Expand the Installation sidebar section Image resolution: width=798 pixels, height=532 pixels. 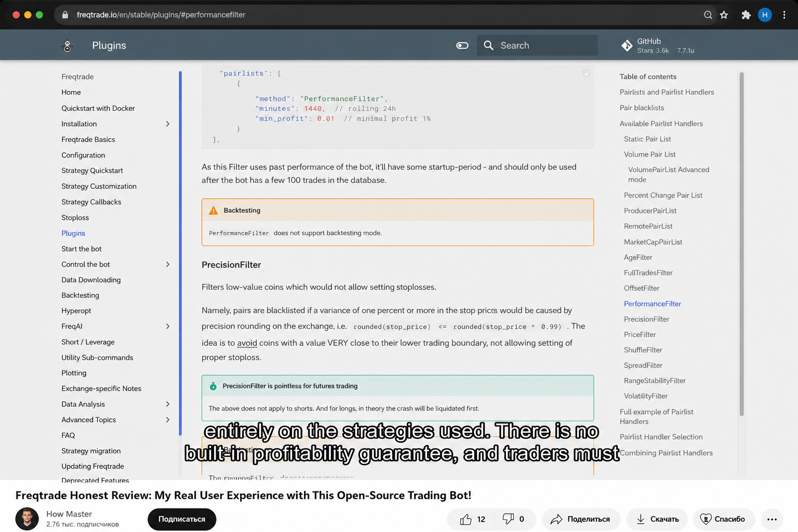pyautogui.click(x=167, y=124)
